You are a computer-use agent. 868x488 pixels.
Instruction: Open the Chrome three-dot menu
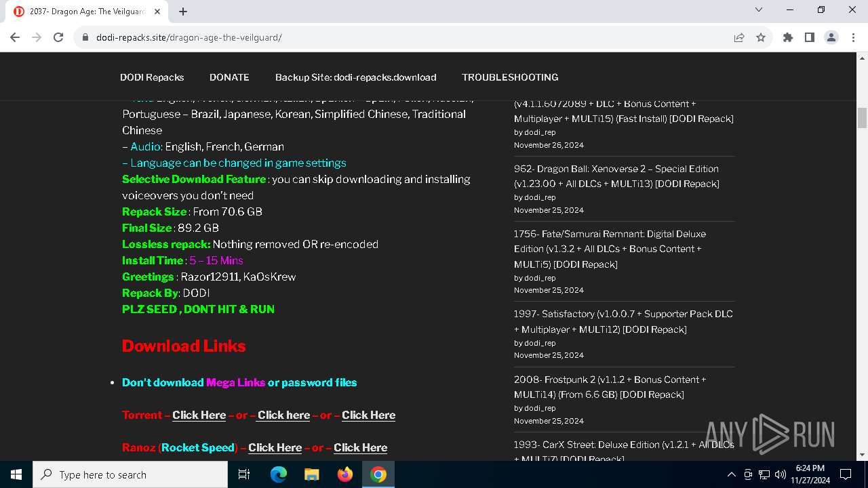(853, 37)
